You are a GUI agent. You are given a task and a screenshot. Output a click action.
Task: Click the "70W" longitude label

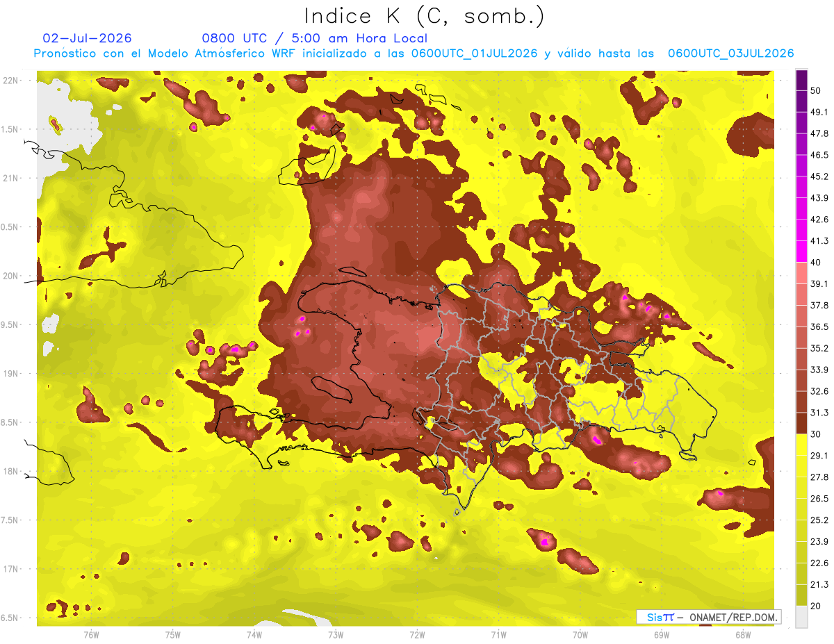tap(580, 634)
